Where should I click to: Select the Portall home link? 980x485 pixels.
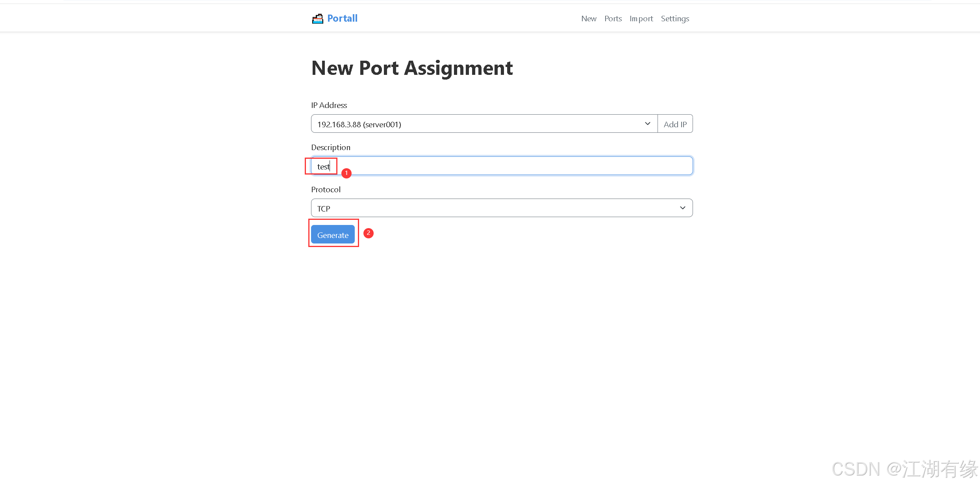click(x=342, y=18)
